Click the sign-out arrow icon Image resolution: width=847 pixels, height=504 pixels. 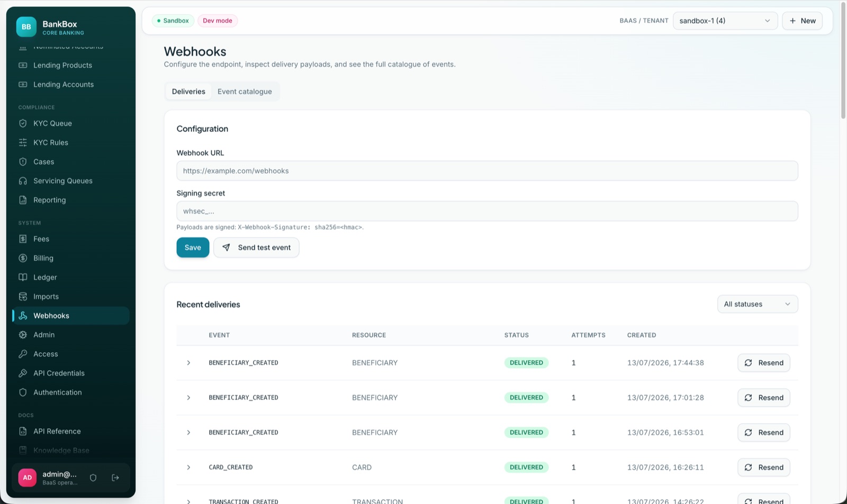pyautogui.click(x=115, y=478)
